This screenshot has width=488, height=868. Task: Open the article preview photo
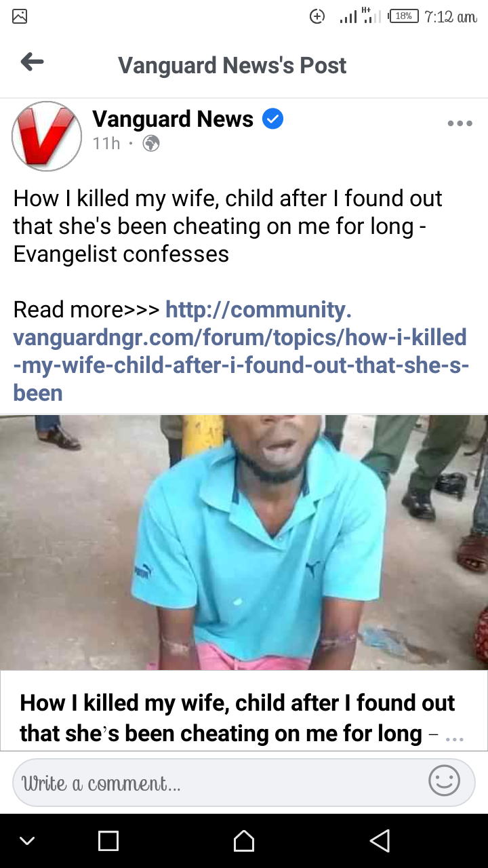pos(244,542)
